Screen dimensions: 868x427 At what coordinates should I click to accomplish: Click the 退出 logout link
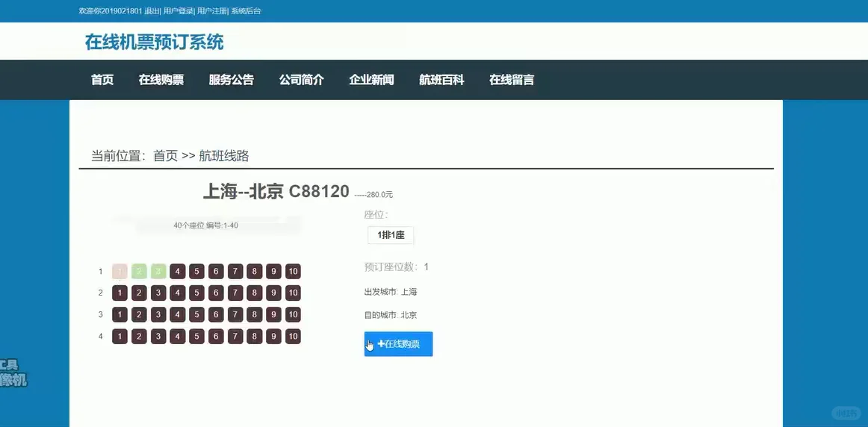(x=152, y=10)
